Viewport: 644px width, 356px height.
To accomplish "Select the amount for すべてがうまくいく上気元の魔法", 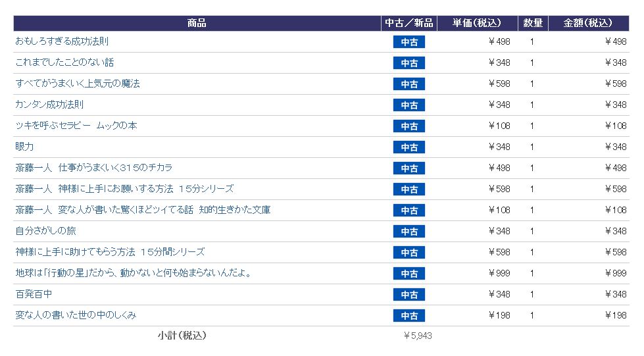I will [x=616, y=84].
